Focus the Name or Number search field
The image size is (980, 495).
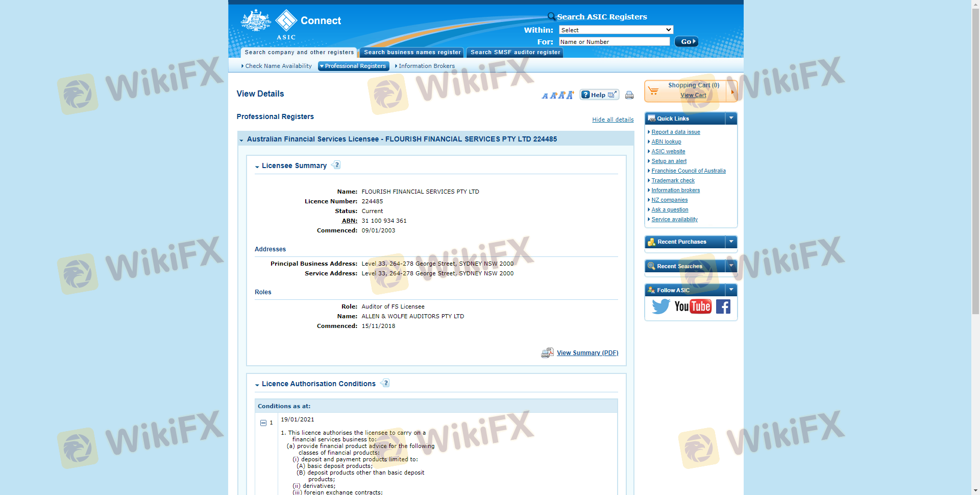615,41
